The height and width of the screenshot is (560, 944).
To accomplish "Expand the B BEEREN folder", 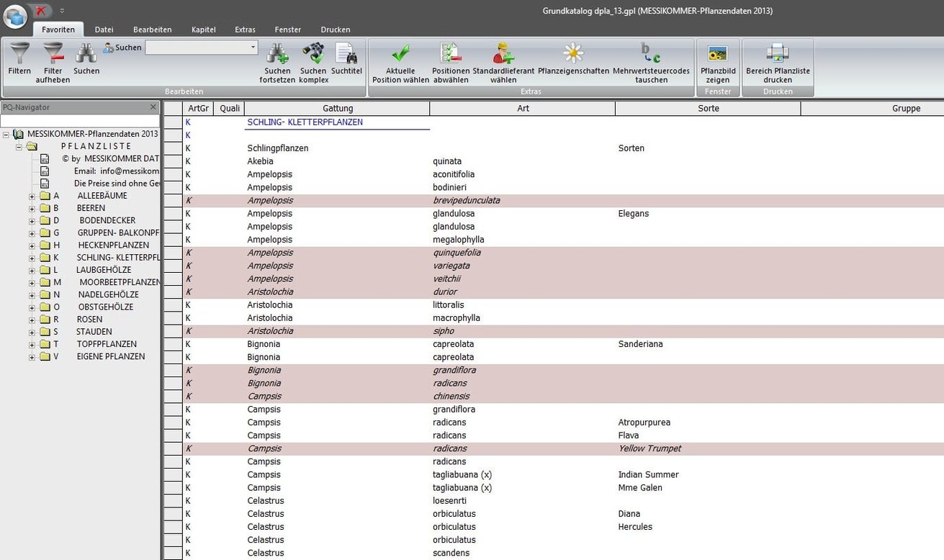I will 32,209.
